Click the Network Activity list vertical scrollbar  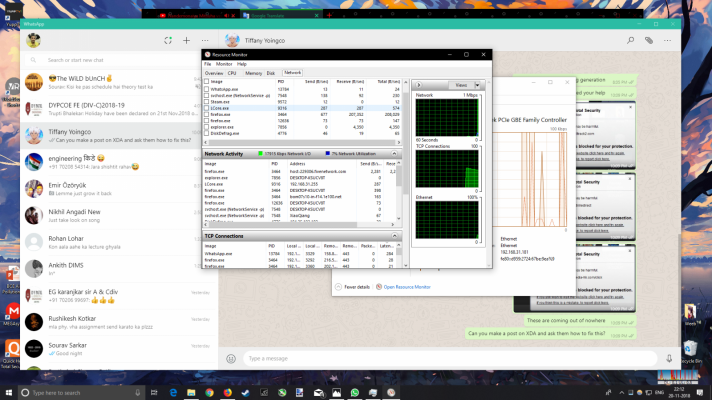coord(399,191)
